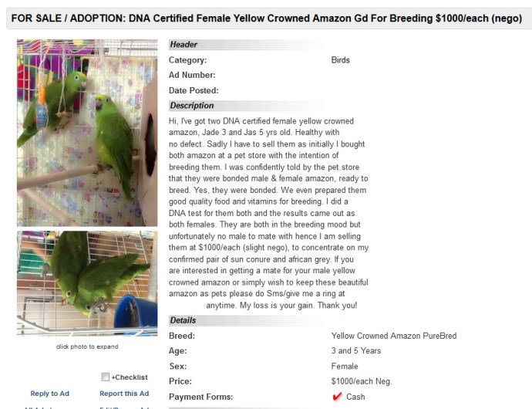Viewport: 532px width, 409px height.
Task: Click the Date Posted label
Action: tap(194, 91)
